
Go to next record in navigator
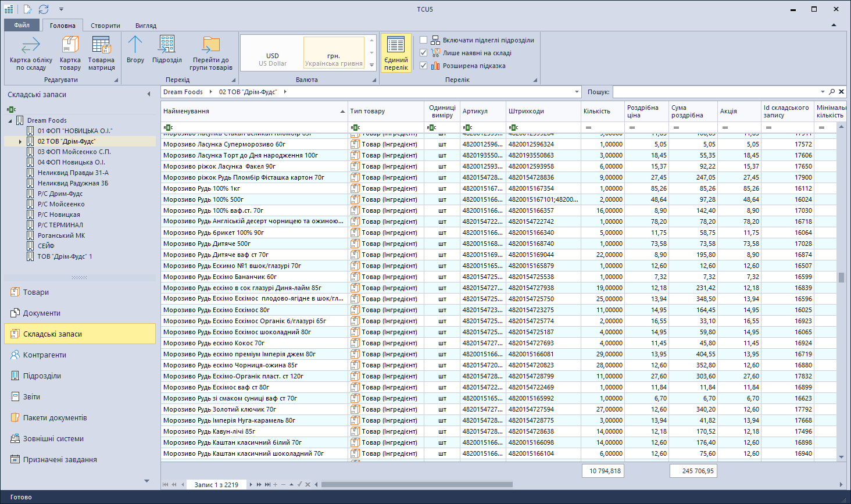coord(251,484)
